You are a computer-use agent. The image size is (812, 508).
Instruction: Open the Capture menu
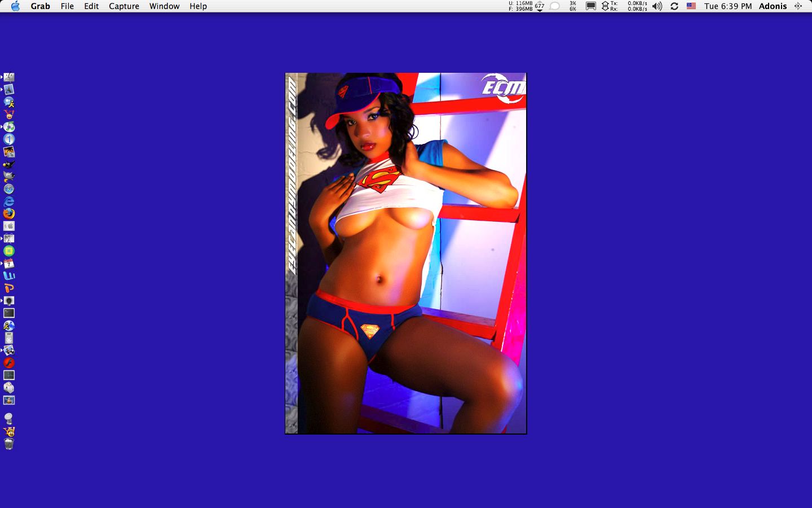[124, 6]
